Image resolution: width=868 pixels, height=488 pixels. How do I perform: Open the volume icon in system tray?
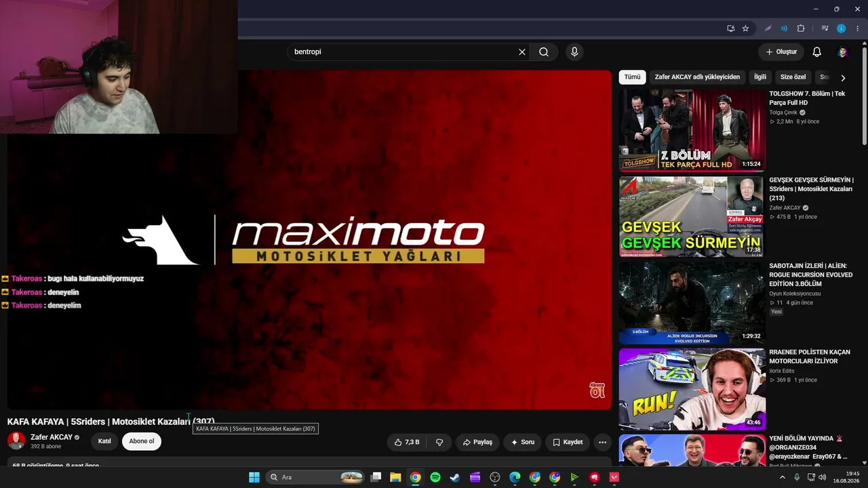(x=823, y=477)
